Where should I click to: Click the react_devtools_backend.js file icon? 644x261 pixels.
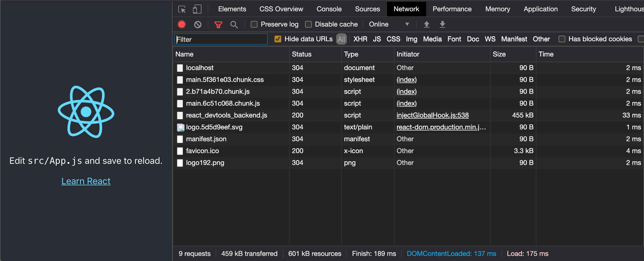pyautogui.click(x=180, y=115)
